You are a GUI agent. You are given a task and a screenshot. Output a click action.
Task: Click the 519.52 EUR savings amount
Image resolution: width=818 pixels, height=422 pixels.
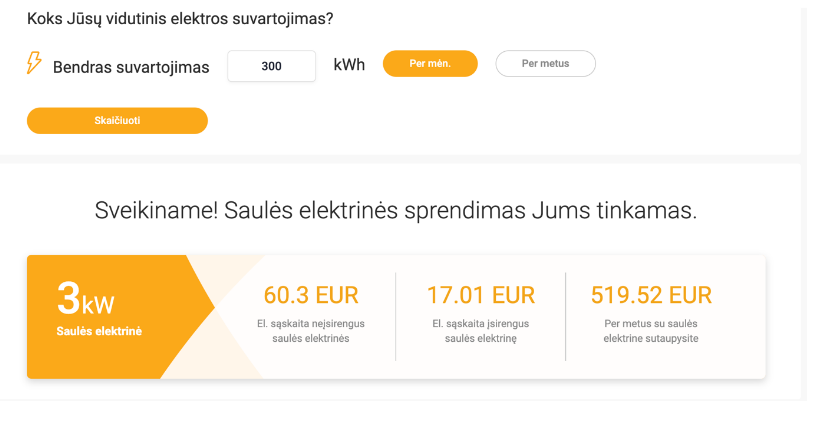click(651, 295)
